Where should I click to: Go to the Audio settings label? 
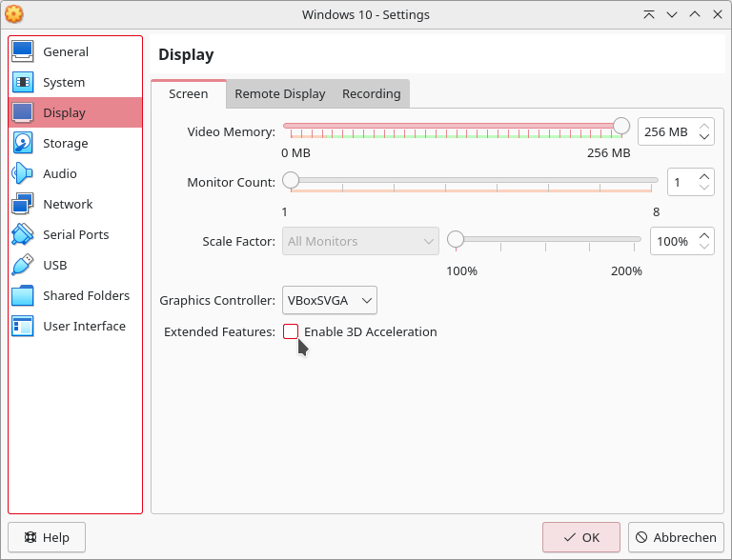[60, 173]
